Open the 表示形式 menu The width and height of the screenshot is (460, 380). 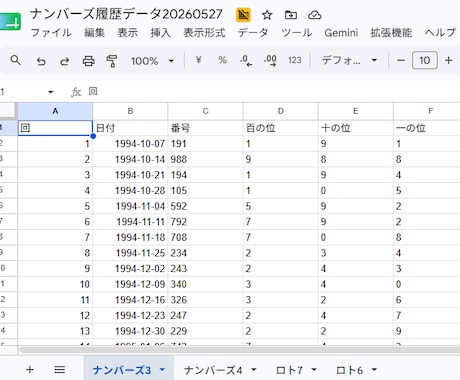pyautogui.click(x=204, y=33)
